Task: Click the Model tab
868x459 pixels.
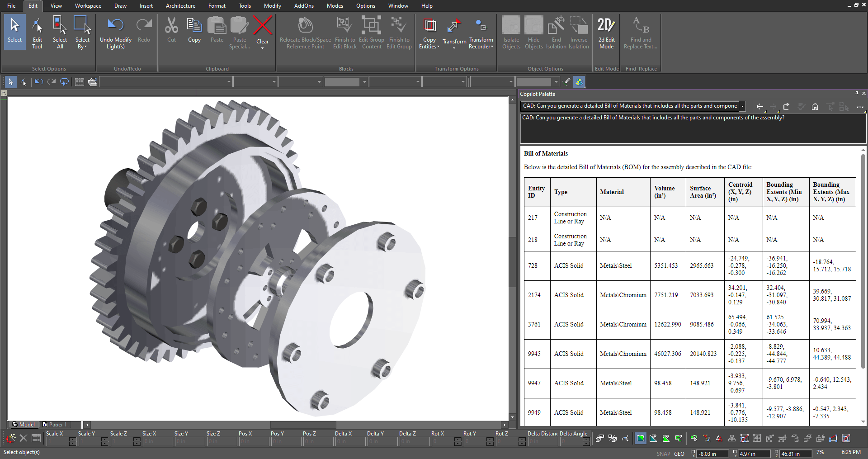Action: click(24, 425)
